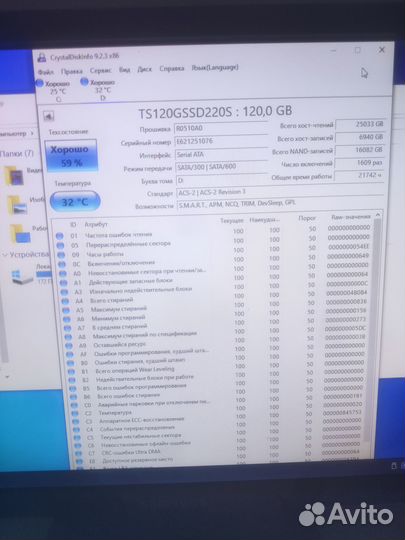Viewport: 405px width, 540px height.
Task: Click status icon of attribute B0
Action: 71,363
